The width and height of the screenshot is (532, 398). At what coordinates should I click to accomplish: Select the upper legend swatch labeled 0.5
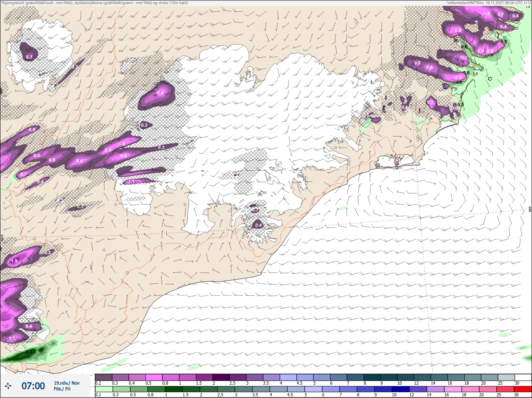pos(154,377)
